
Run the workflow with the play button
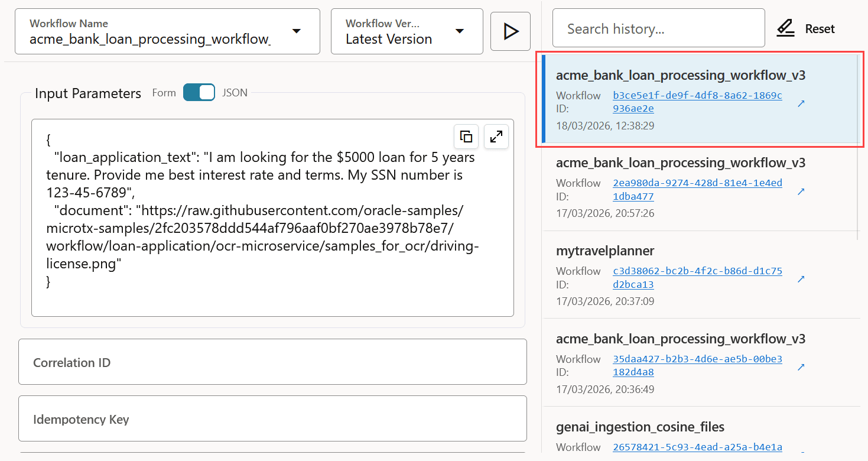(x=511, y=31)
